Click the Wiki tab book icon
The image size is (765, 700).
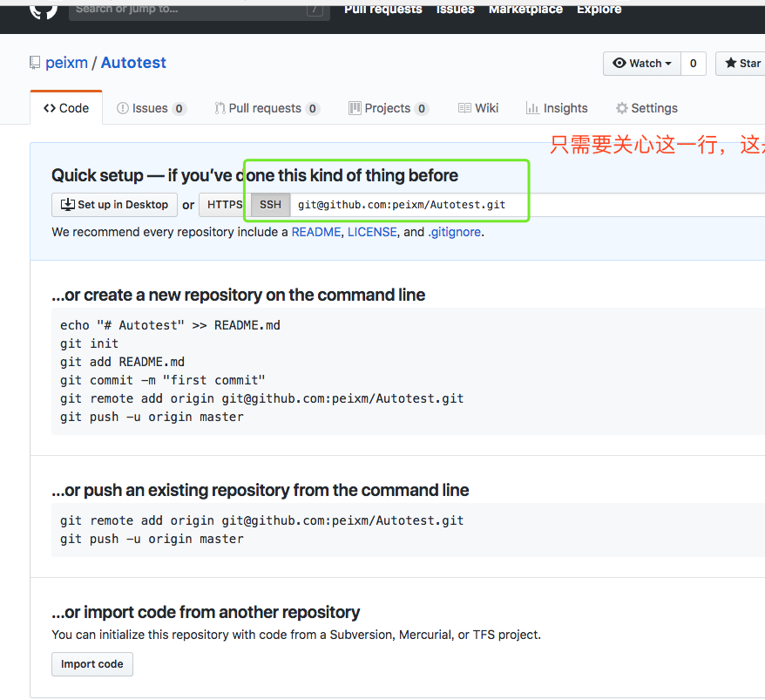coord(464,108)
